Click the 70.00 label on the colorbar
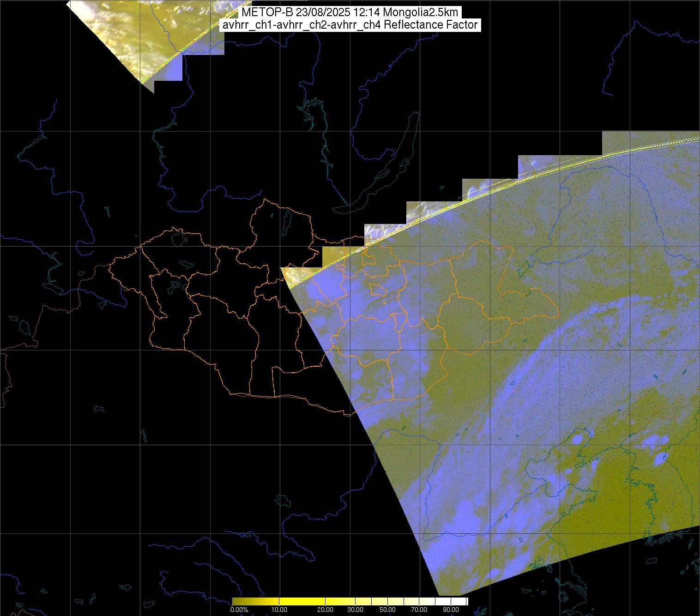Screen dimensions: 700x616 418,610
